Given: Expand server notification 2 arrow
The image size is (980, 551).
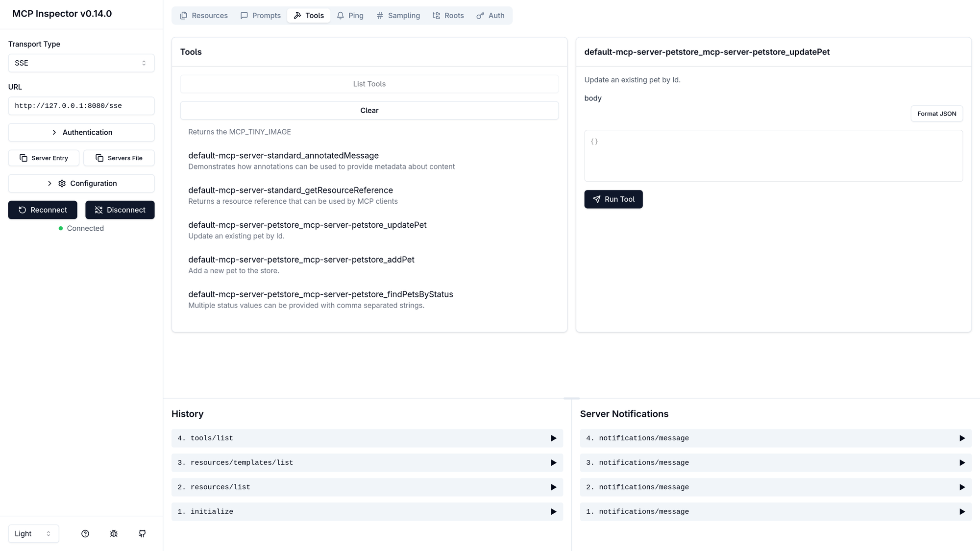Looking at the screenshot, I should (962, 487).
